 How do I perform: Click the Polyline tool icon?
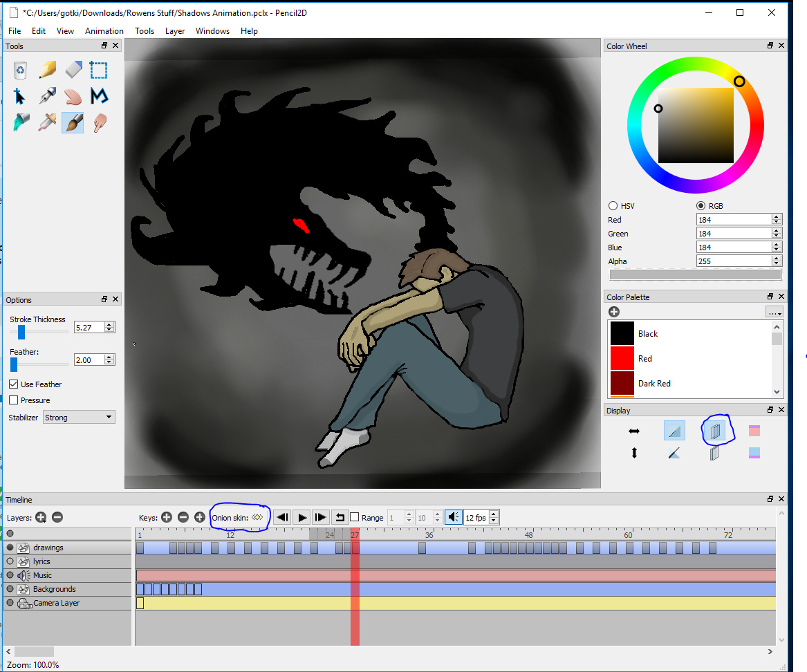click(99, 96)
